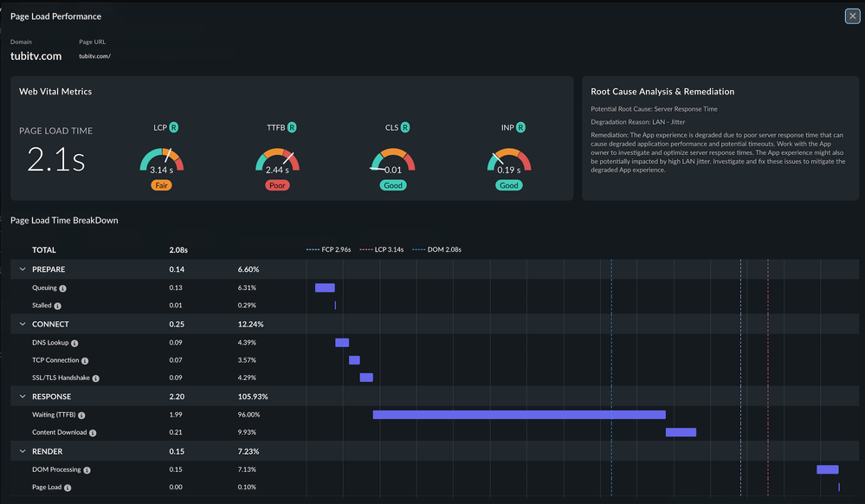Click the Waiting (TTFB) 96.00% cell

tap(249, 415)
